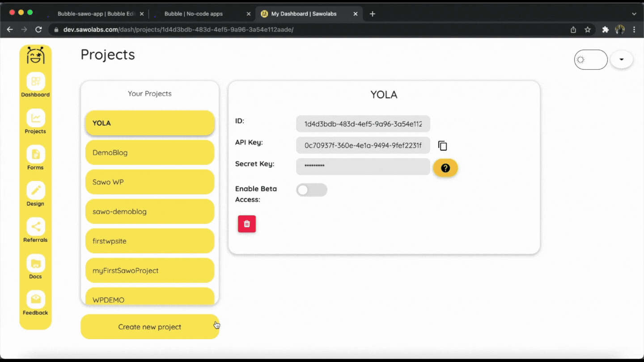Select the WPDEMO project
This screenshot has width=644, height=362.
tap(150, 296)
